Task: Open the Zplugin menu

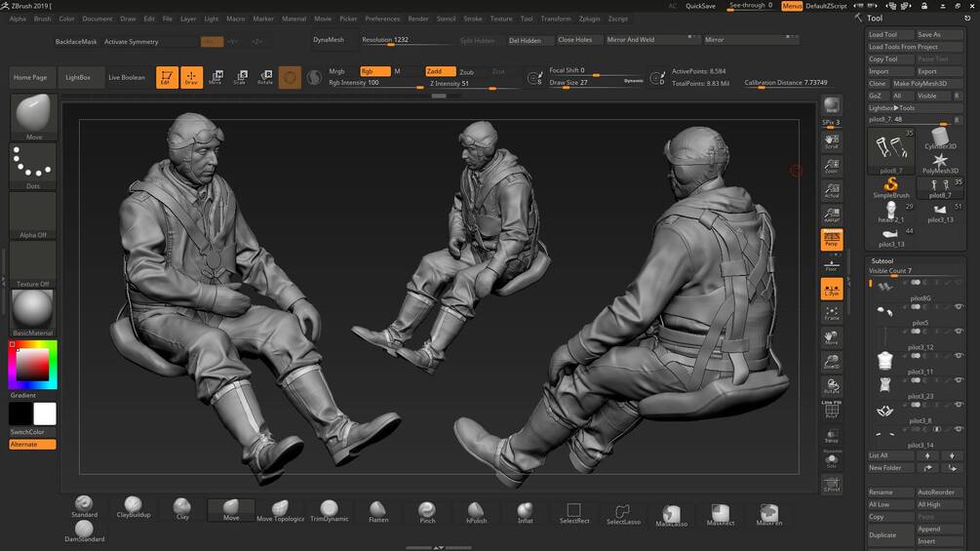Action: click(x=589, y=19)
